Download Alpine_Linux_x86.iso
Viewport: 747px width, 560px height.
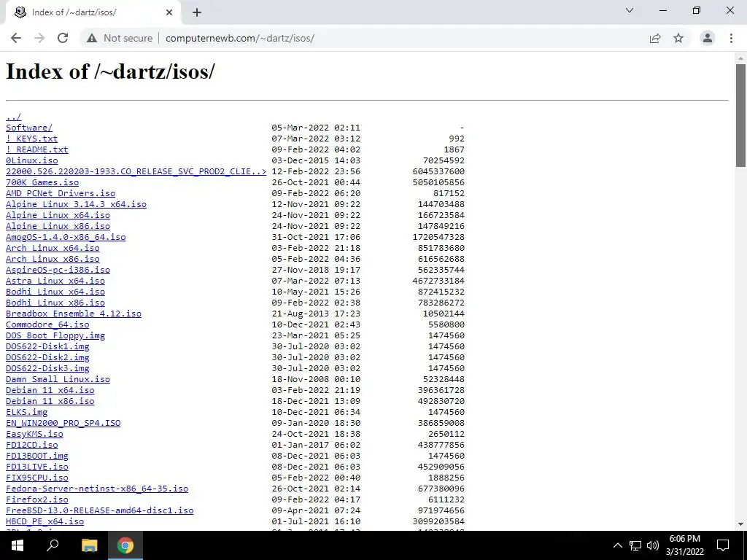pos(58,226)
